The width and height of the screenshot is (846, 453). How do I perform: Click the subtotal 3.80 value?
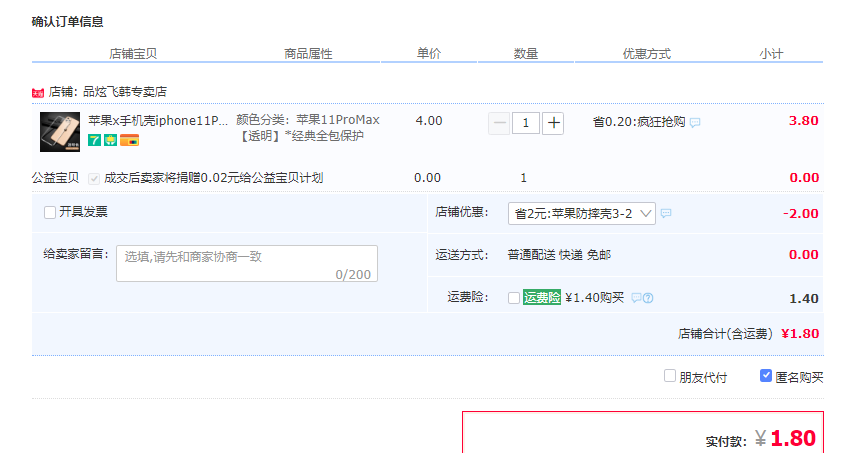[x=803, y=121]
